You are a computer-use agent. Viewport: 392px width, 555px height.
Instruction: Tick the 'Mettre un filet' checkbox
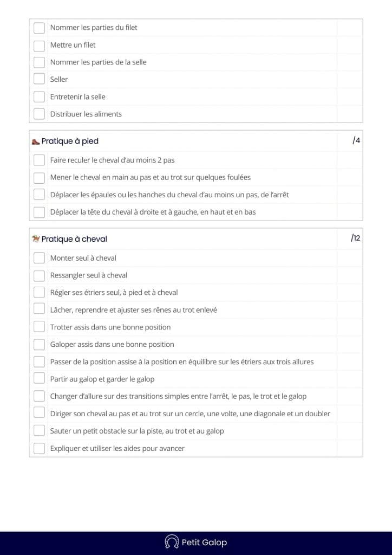point(39,45)
